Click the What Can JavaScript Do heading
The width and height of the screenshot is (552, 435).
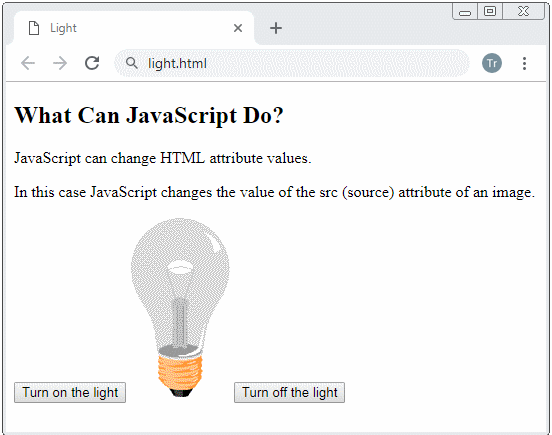tap(149, 115)
